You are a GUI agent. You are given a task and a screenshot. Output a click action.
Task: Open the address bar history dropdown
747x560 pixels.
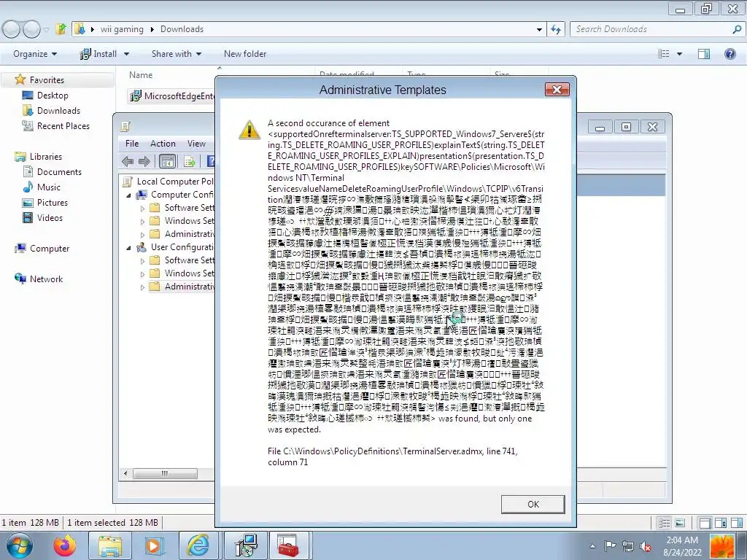pyautogui.click(x=539, y=29)
